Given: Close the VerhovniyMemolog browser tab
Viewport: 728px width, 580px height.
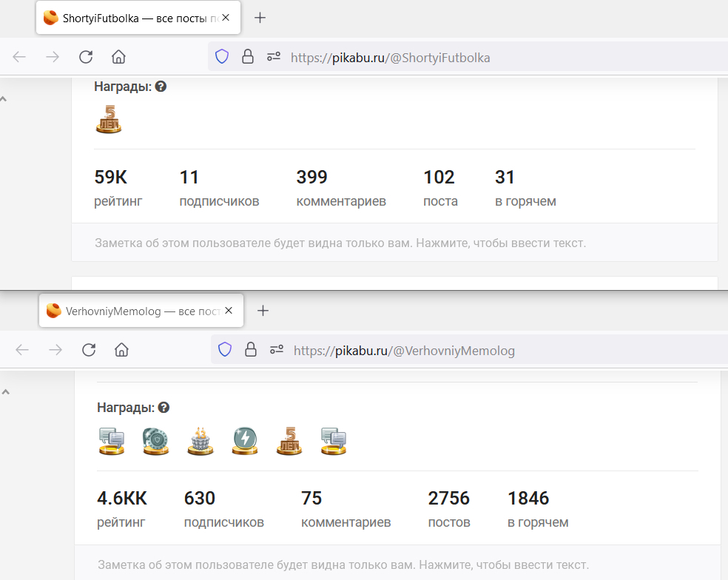Looking at the screenshot, I should (x=229, y=311).
